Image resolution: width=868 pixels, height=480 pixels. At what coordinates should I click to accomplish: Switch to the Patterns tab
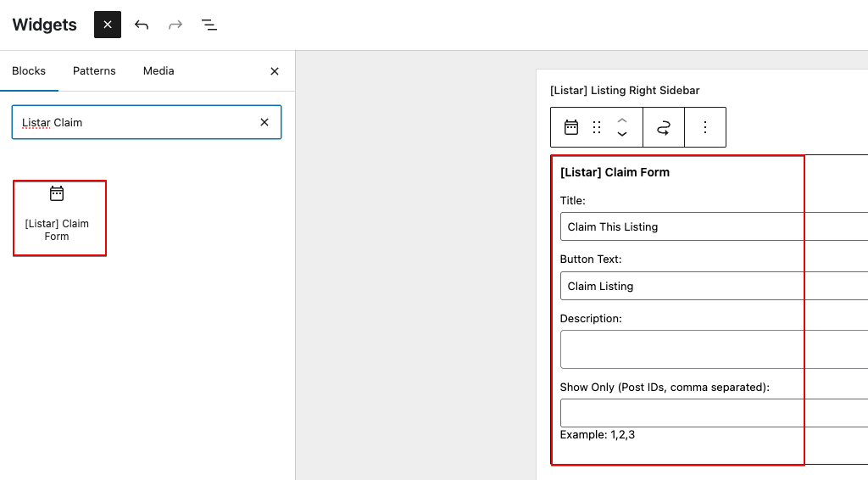[x=94, y=71]
